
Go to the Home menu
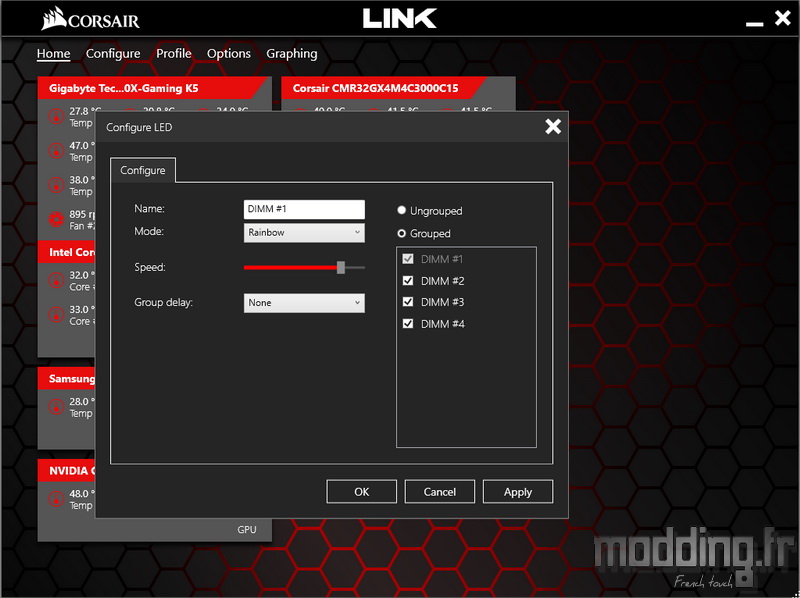[x=54, y=54]
